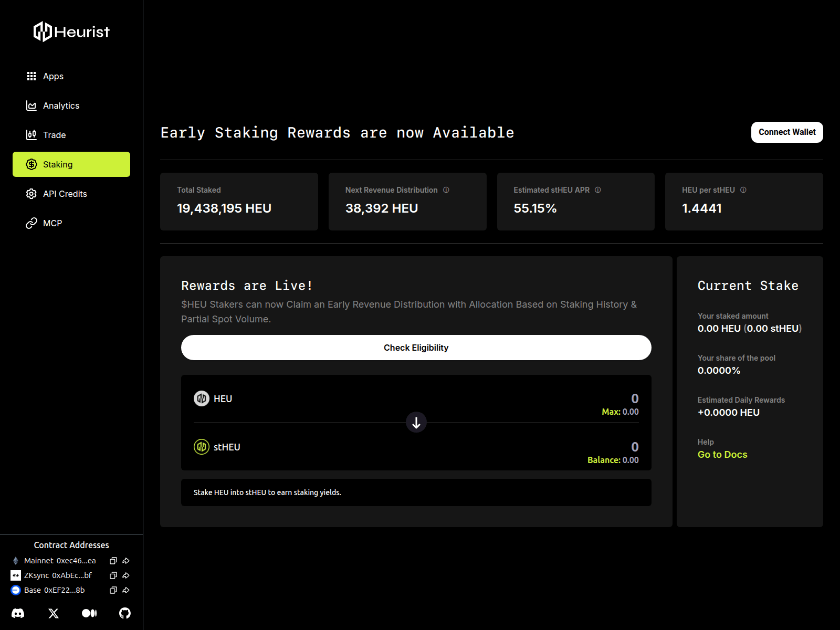This screenshot has height=630, width=840.
Task: Click the Analytics chart icon
Action: 31,106
